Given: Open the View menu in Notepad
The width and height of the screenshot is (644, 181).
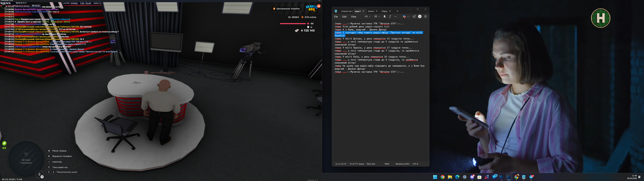Looking at the screenshot, I should point(353,17).
